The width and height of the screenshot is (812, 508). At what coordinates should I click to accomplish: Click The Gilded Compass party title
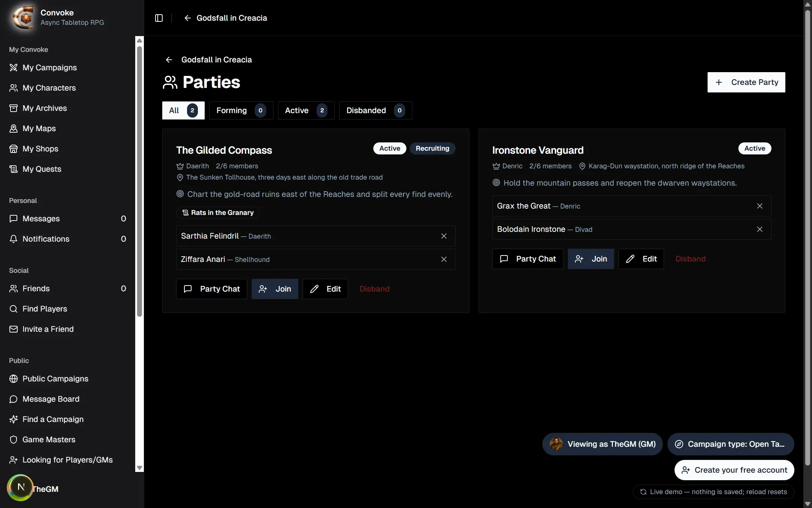click(224, 150)
